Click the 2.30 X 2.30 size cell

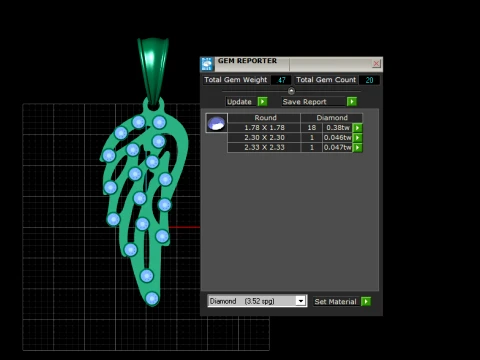tap(264, 138)
